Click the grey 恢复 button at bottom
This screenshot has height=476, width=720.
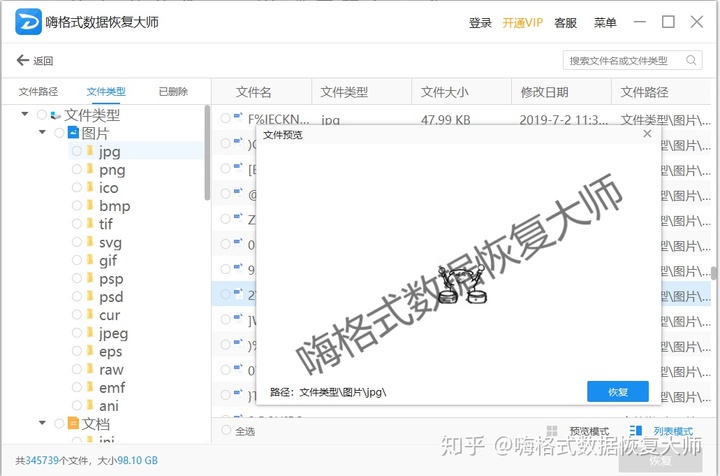click(x=660, y=459)
